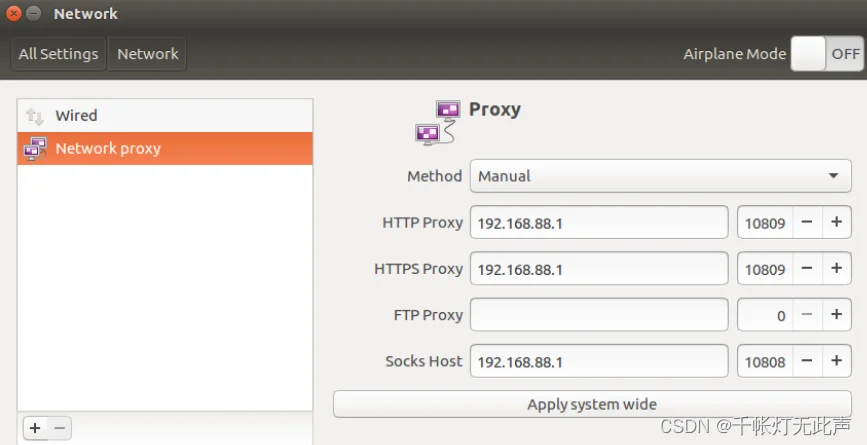867x445 pixels.
Task: Click the Wired connection arrows icon
Action: (35, 116)
